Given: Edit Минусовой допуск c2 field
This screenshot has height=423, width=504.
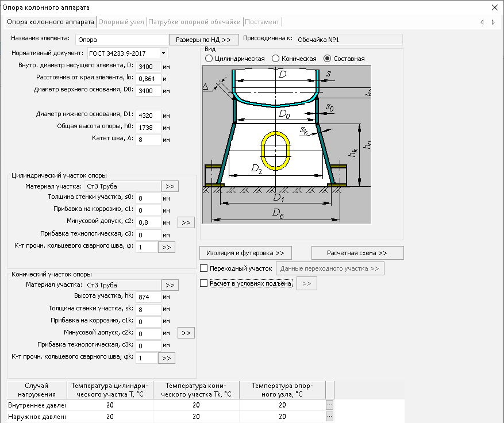Looking at the screenshot, I should tap(148, 222).
